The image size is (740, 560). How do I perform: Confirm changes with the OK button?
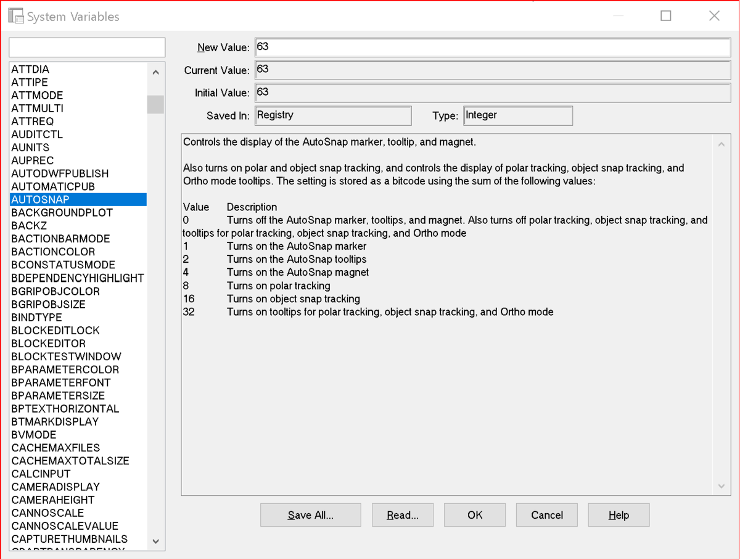(x=475, y=515)
